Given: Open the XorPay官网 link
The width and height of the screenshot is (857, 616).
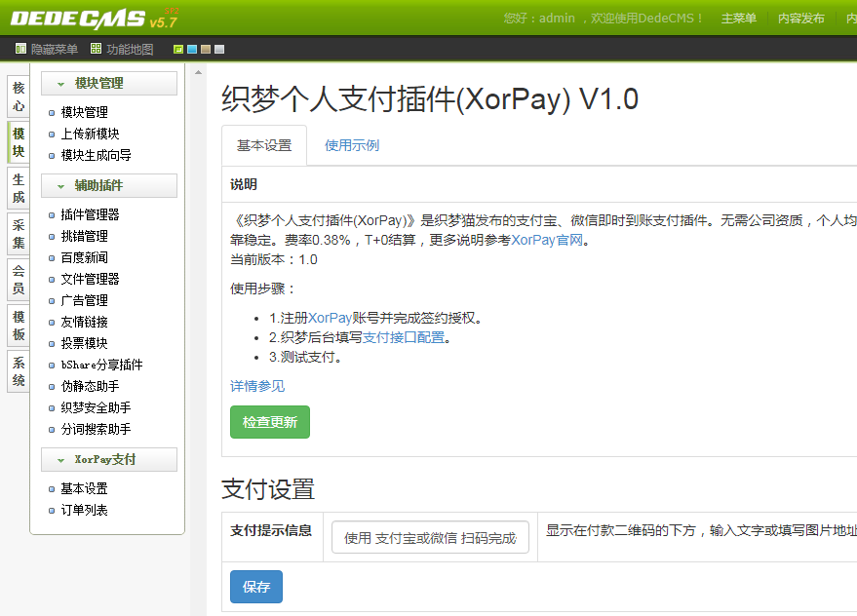Looking at the screenshot, I should point(550,240).
